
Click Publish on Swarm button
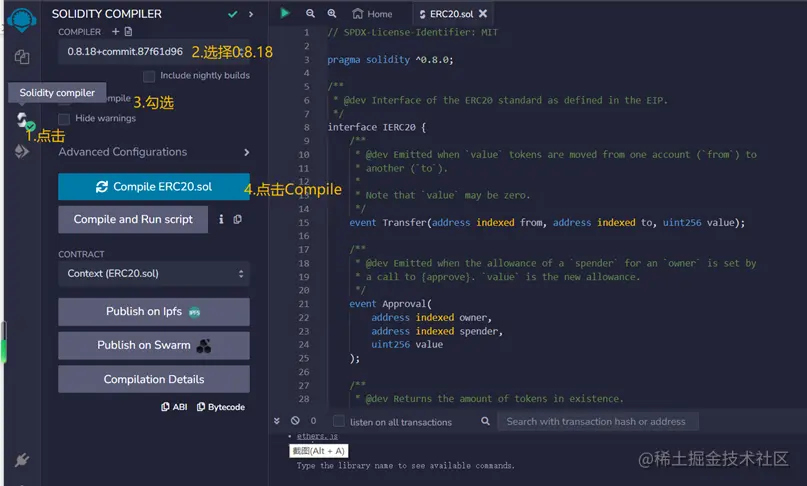(x=153, y=345)
